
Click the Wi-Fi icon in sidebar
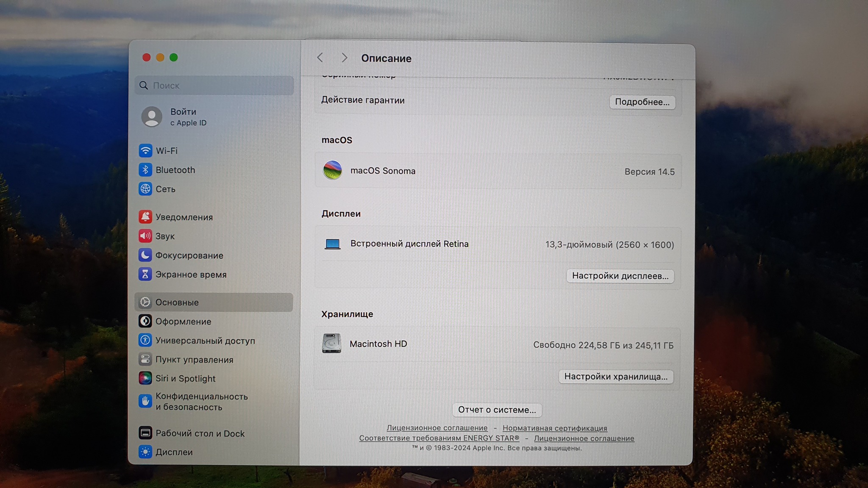145,150
